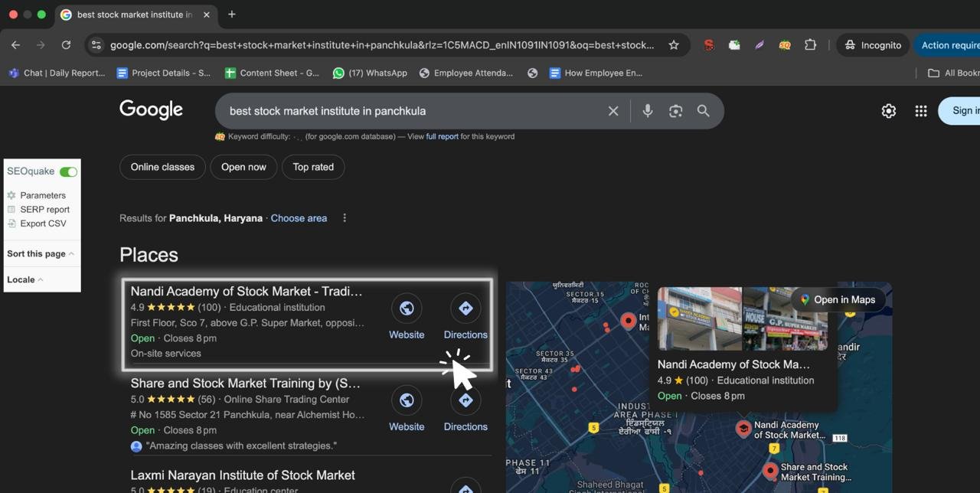Bookmark this page with star icon
The height and width of the screenshot is (493, 980).
pyautogui.click(x=674, y=45)
